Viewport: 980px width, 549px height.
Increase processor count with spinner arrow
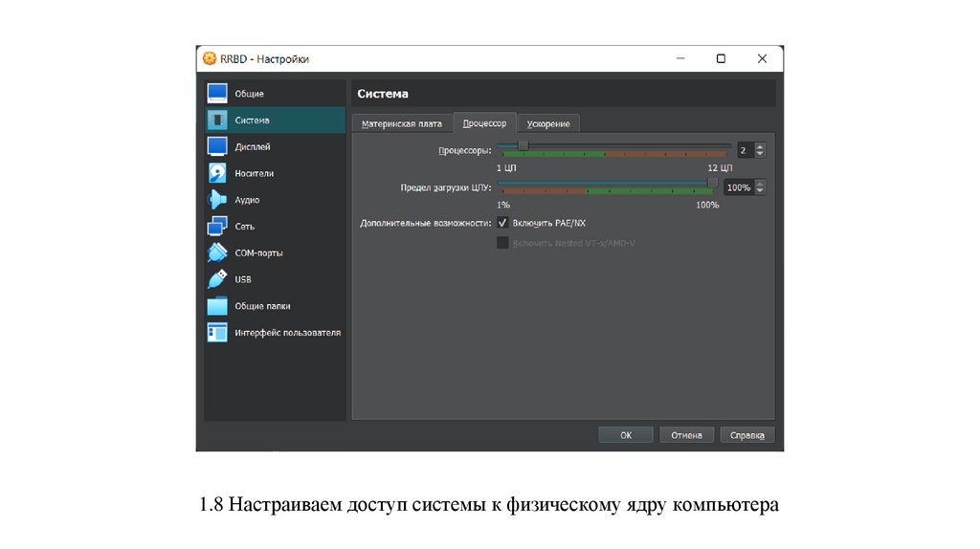pyautogui.click(x=760, y=146)
